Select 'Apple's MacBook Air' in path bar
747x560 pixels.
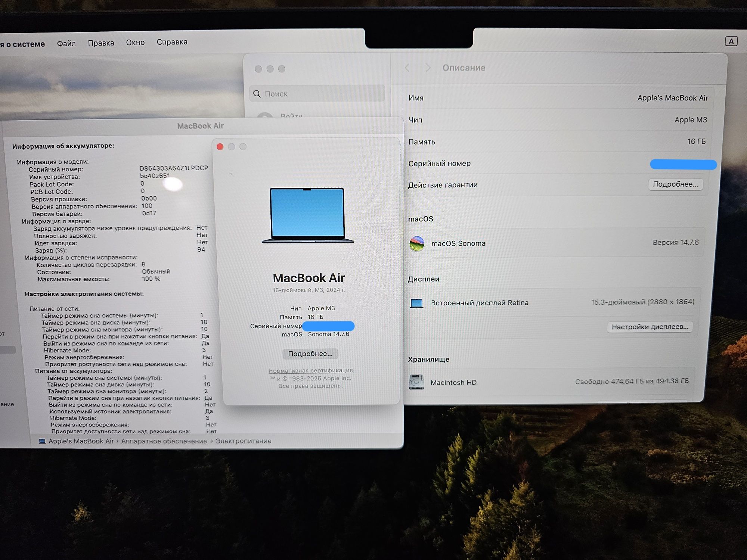pyautogui.click(x=81, y=441)
